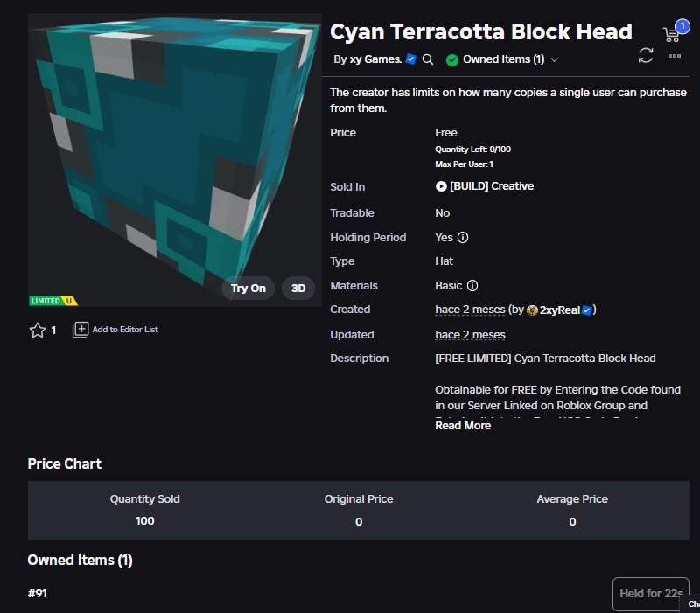Click the Created 'hace 2 meses' timestamp
The image size is (700, 613).
[470, 310]
